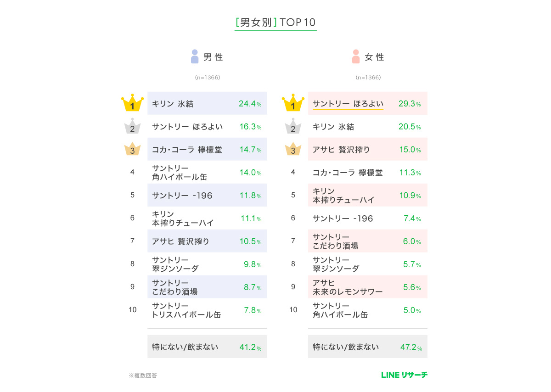
Task: Click the gold crown rank 1 in men's list
Action: click(132, 104)
